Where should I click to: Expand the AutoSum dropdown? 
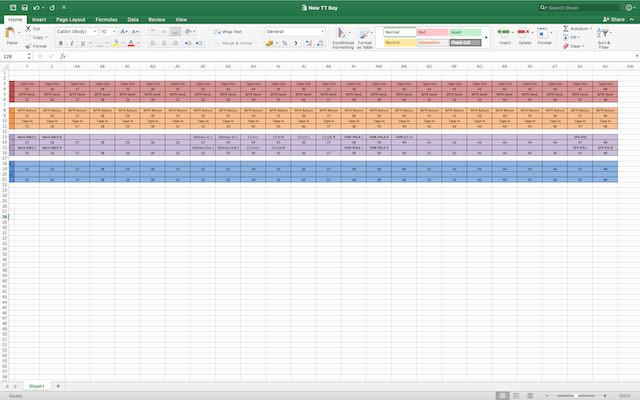coord(591,29)
